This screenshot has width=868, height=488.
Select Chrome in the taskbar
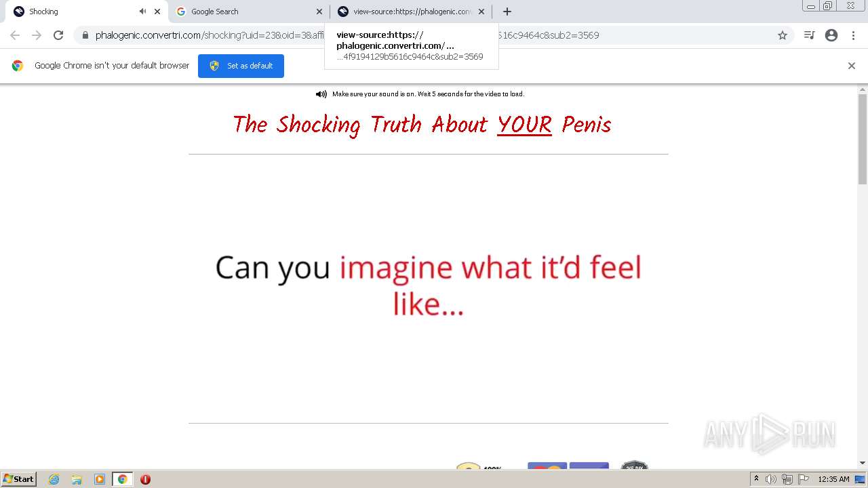pos(123,479)
